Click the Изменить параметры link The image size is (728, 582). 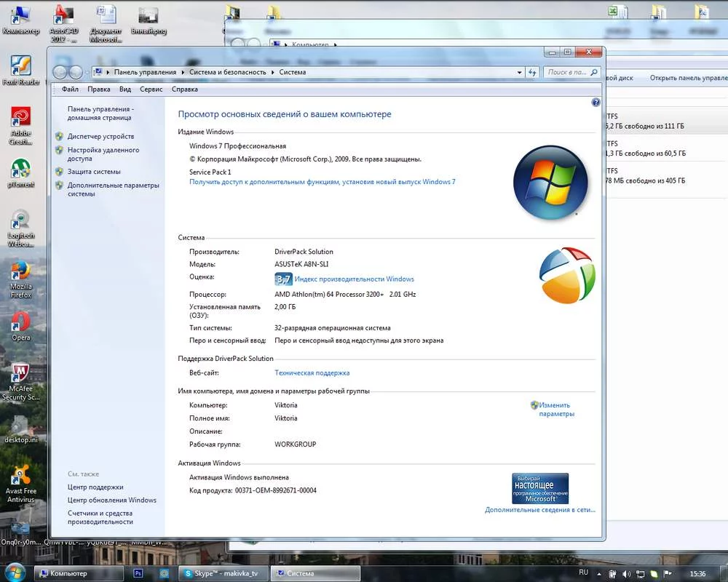click(555, 410)
